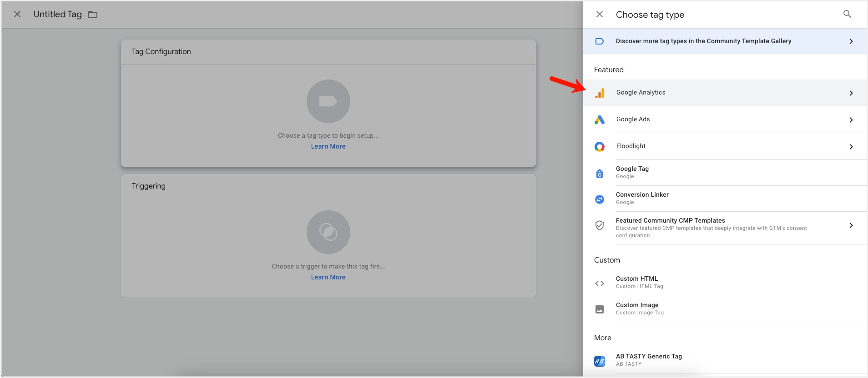Click the Custom section heading
The image size is (868, 378).
coord(607,260)
